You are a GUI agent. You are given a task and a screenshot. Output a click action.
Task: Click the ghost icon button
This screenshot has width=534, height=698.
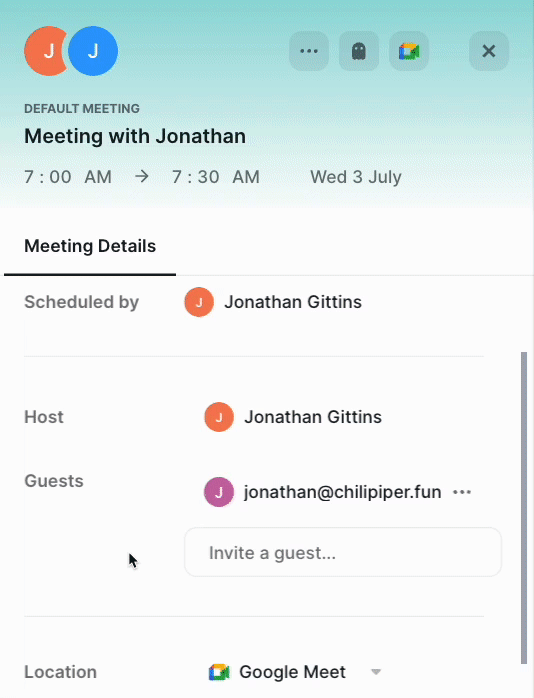tap(359, 51)
